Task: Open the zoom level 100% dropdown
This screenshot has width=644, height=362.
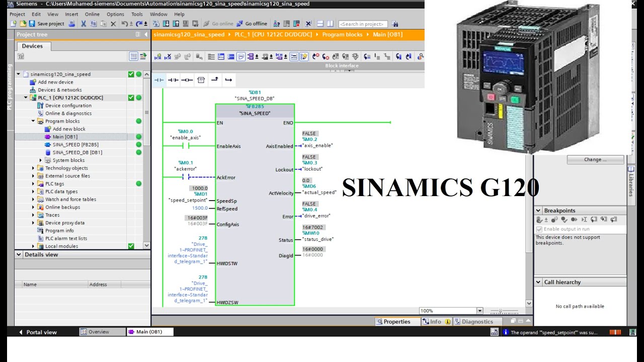Action: click(479, 311)
